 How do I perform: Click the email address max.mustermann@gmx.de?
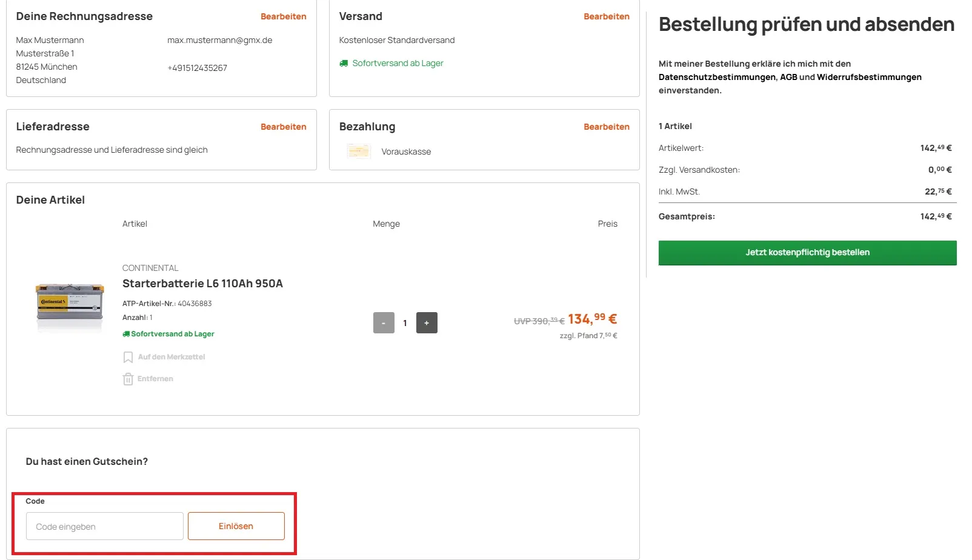coord(219,40)
